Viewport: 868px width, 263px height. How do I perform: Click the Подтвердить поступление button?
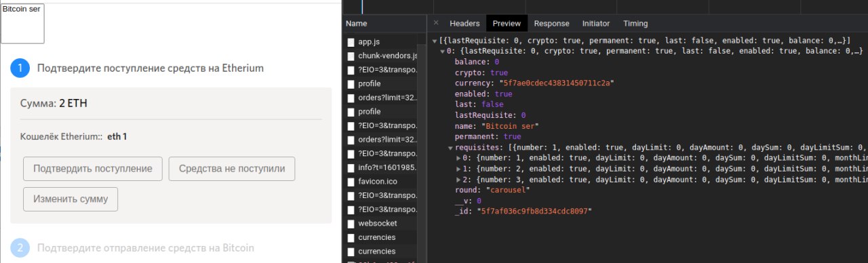point(92,169)
